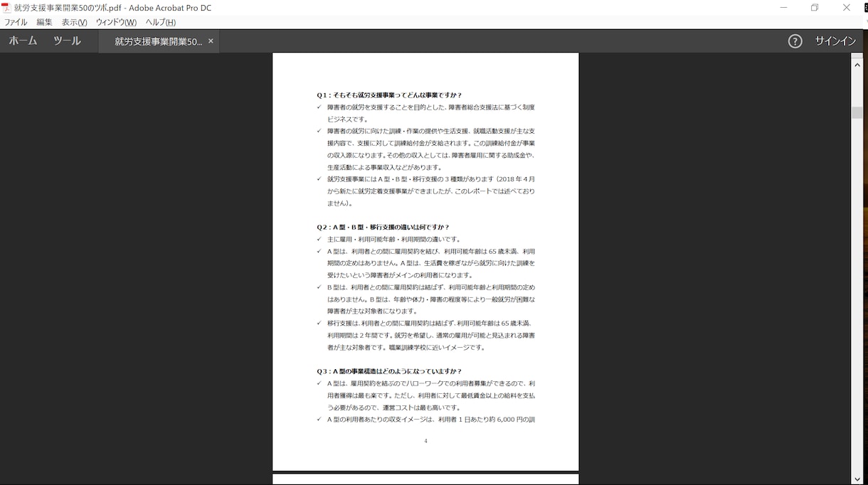Switch to the ツール tab
The image size is (868, 485).
(67, 41)
